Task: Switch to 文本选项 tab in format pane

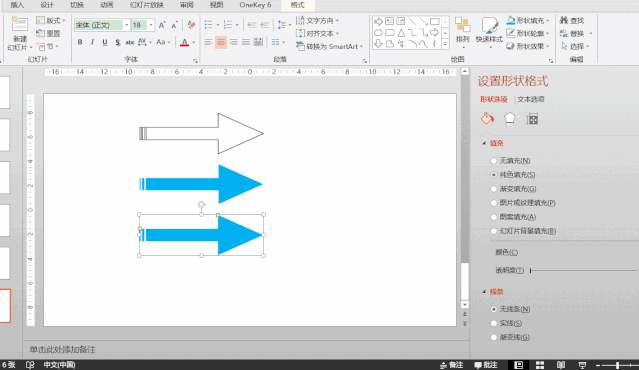Action: click(x=531, y=99)
